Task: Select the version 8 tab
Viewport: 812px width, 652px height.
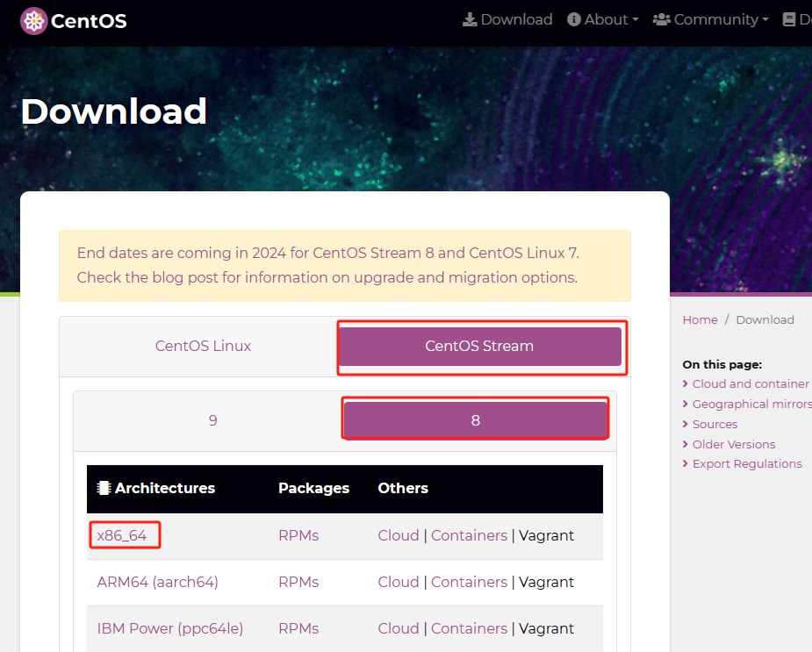Action: click(476, 420)
